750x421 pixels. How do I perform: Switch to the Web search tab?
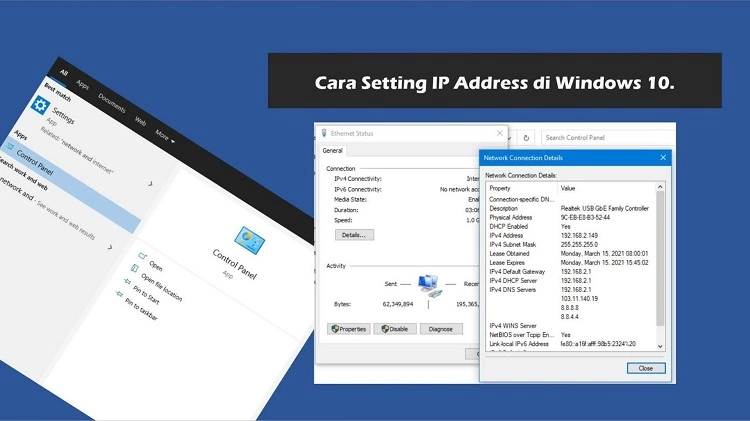(140, 121)
